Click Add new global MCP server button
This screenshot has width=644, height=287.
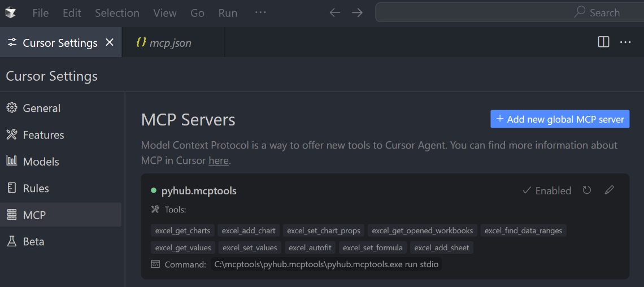[560, 119]
